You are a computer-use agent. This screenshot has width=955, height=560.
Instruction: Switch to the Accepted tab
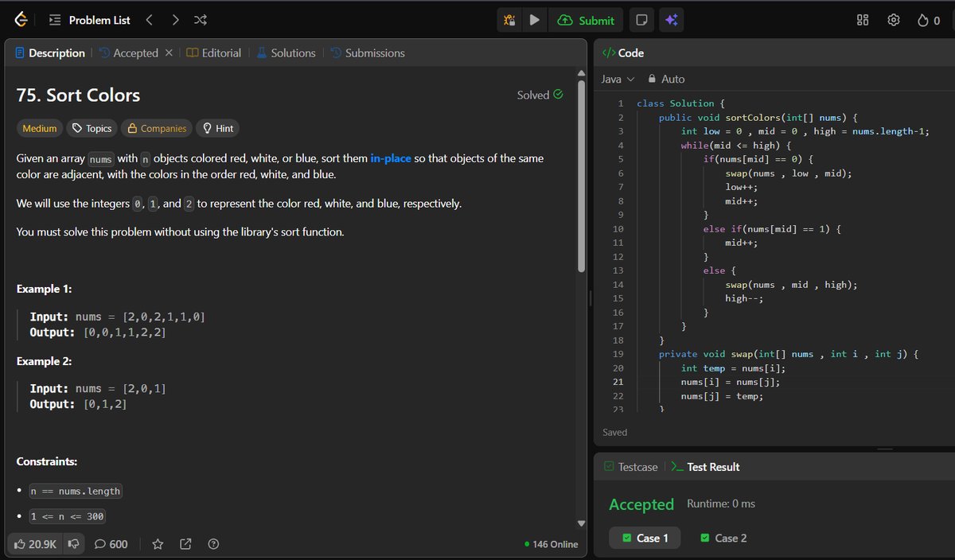[x=129, y=52]
